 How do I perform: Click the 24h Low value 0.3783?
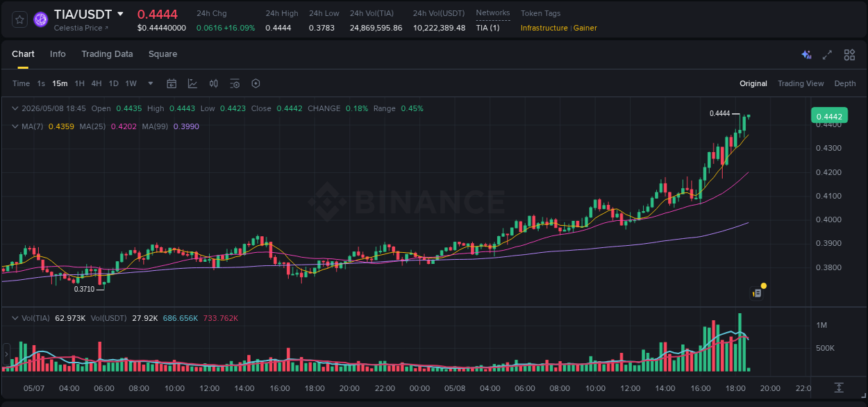coord(322,28)
